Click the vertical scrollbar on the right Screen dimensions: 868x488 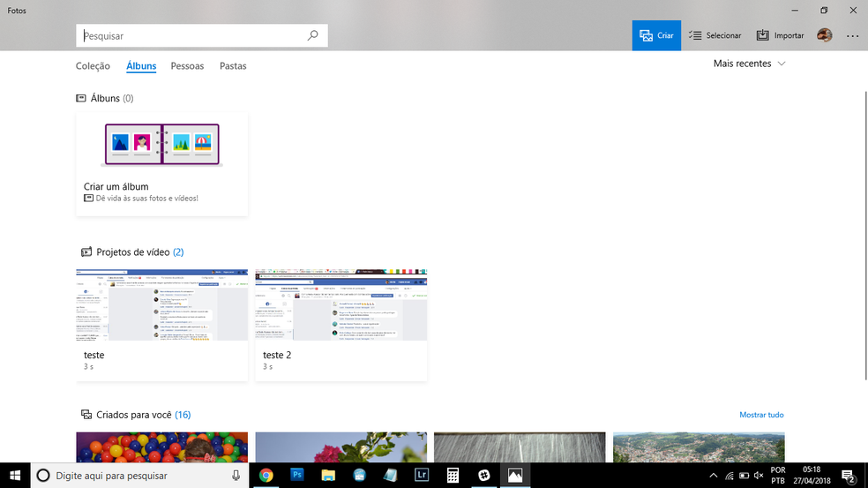tap(865, 235)
